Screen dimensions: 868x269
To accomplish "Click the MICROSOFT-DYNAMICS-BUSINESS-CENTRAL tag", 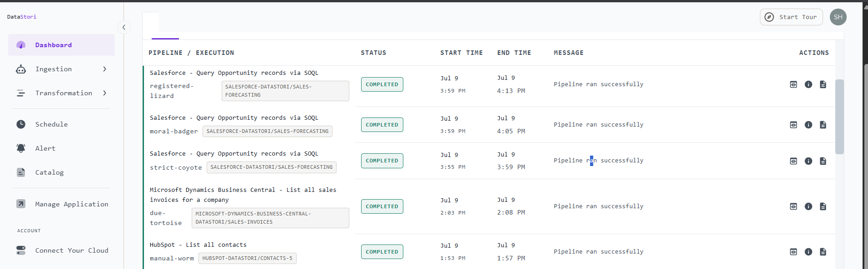I will tap(271, 218).
